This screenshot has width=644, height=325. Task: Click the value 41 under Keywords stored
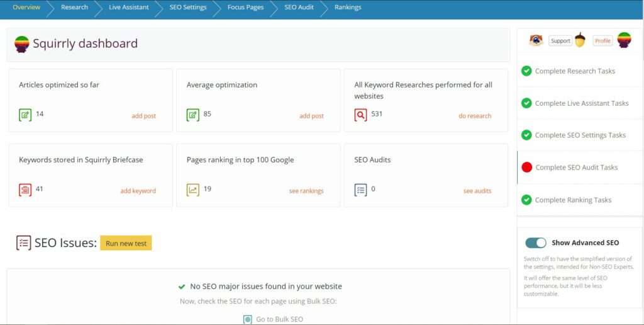pyautogui.click(x=40, y=189)
